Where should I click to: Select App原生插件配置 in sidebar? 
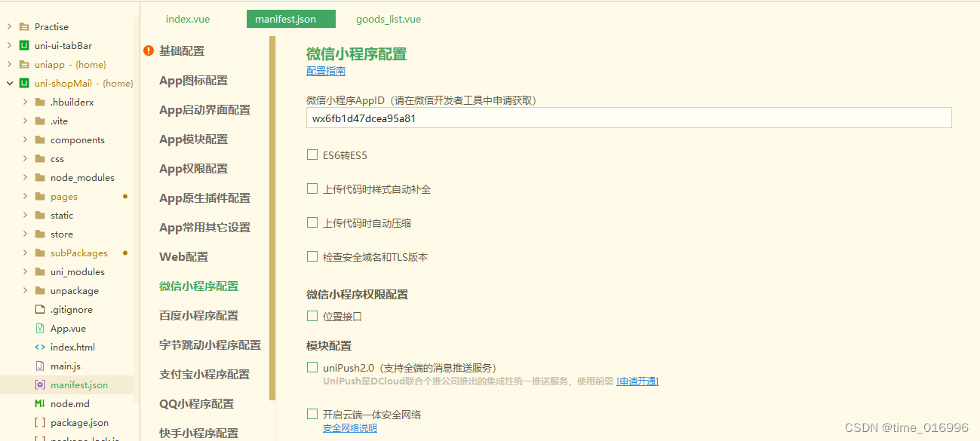pyautogui.click(x=205, y=198)
